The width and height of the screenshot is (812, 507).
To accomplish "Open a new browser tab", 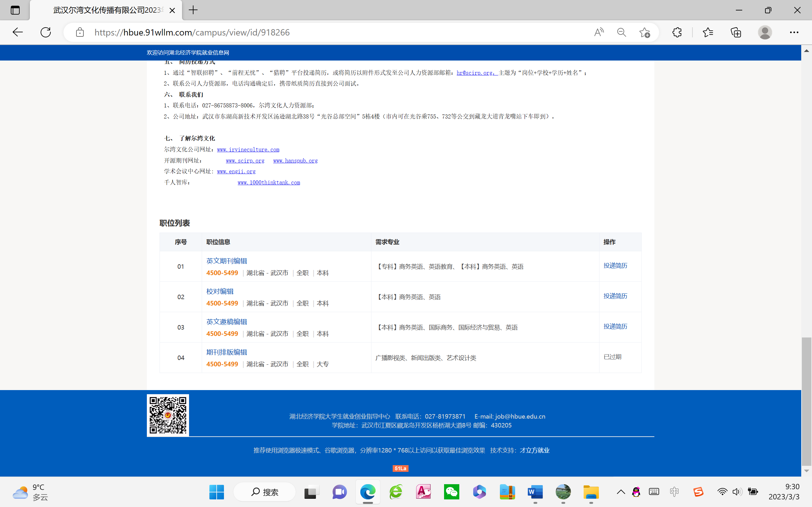I will tap(193, 10).
